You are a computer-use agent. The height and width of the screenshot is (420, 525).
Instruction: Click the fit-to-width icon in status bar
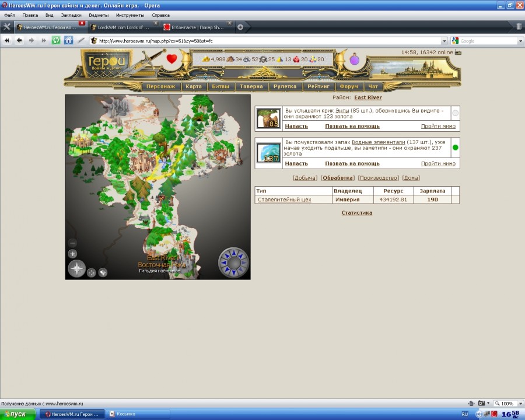(471, 403)
